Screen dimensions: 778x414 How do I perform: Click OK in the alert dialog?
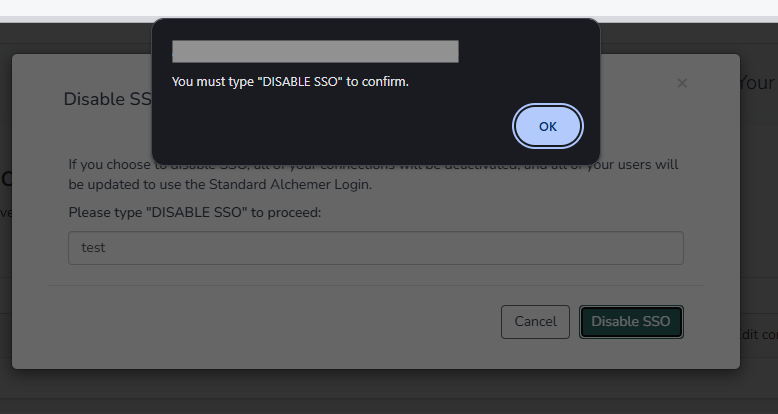pyautogui.click(x=547, y=126)
